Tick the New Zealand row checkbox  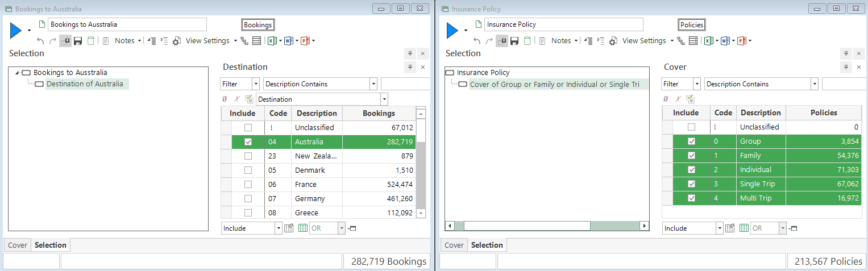[x=248, y=156]
